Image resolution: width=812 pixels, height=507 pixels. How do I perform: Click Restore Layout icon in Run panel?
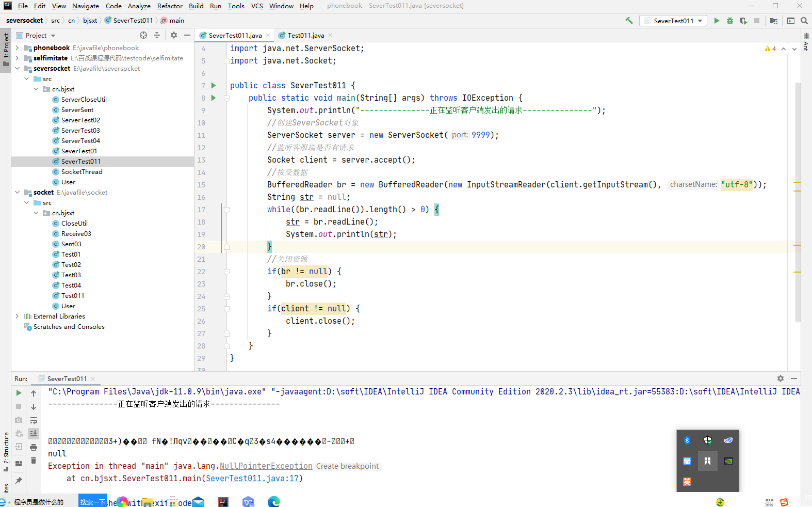(x=19, y=464)
